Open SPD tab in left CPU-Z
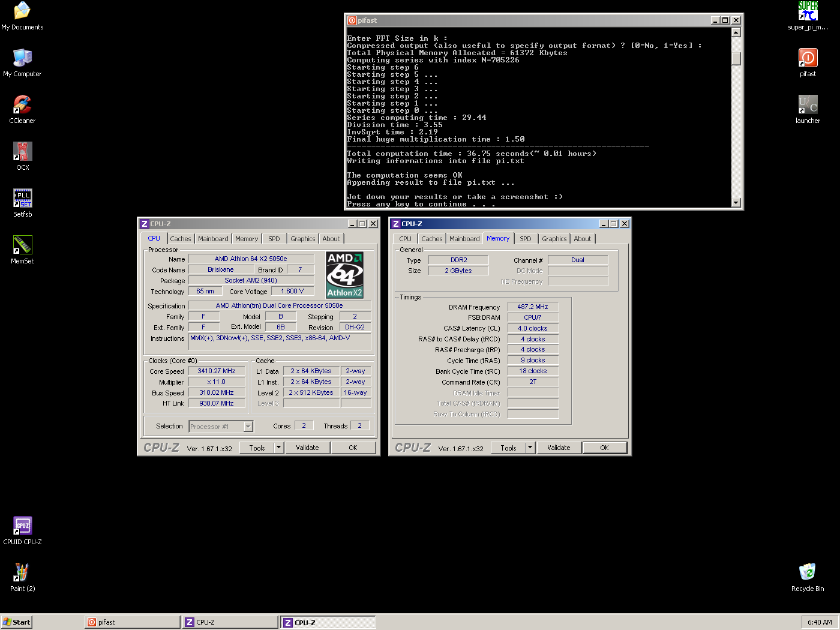This screenshot has width=840, height=630. click(274, 239)
